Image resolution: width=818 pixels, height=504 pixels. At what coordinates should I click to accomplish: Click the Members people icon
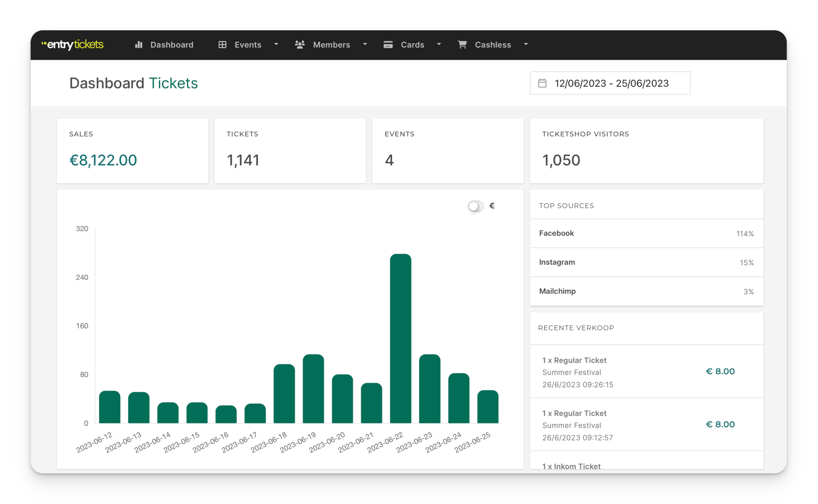300,45
